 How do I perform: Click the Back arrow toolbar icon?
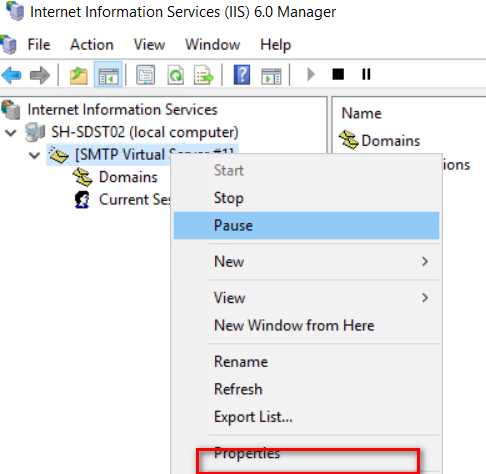coord(12,75)
